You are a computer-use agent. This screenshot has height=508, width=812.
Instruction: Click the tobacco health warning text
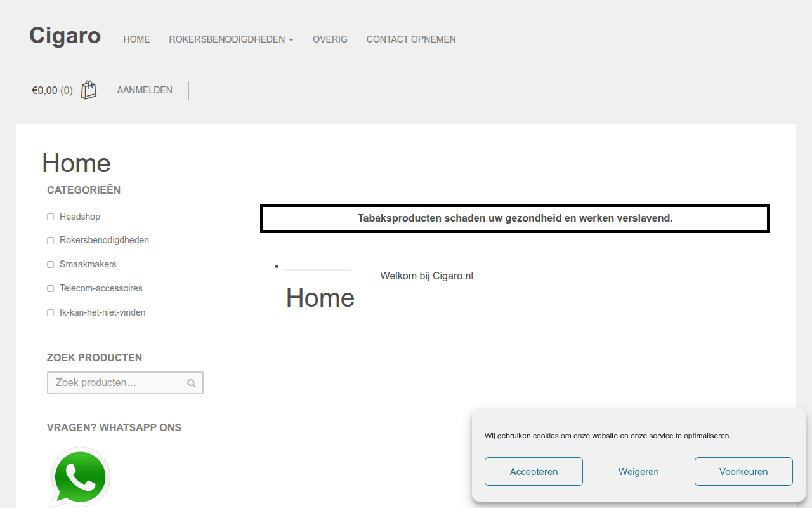[515, 218]
